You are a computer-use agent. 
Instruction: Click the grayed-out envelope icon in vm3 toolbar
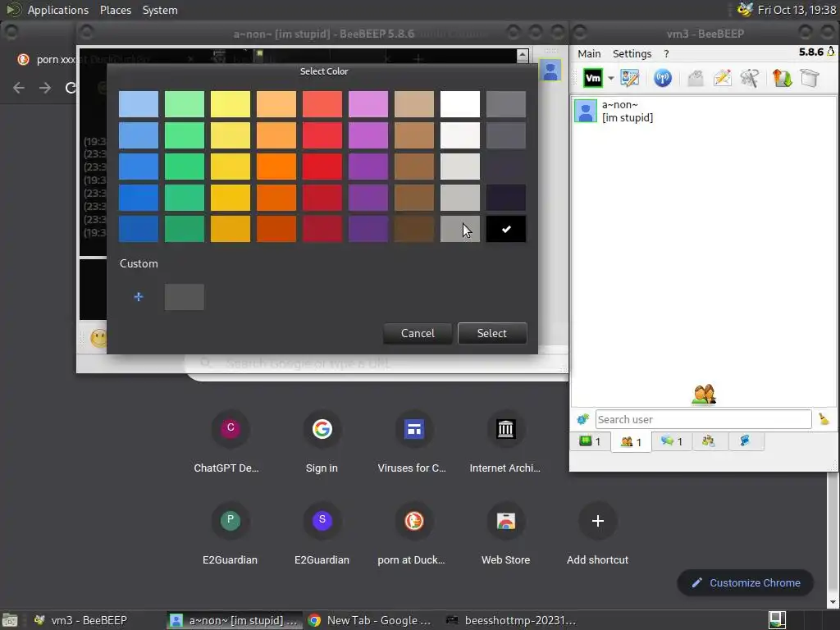[x=696, y=78]
